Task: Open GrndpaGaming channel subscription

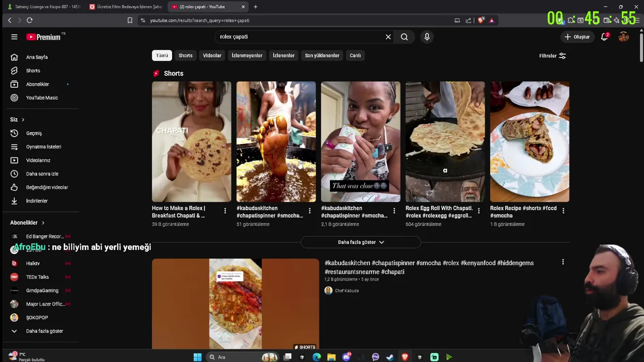Action: [41, 291]
